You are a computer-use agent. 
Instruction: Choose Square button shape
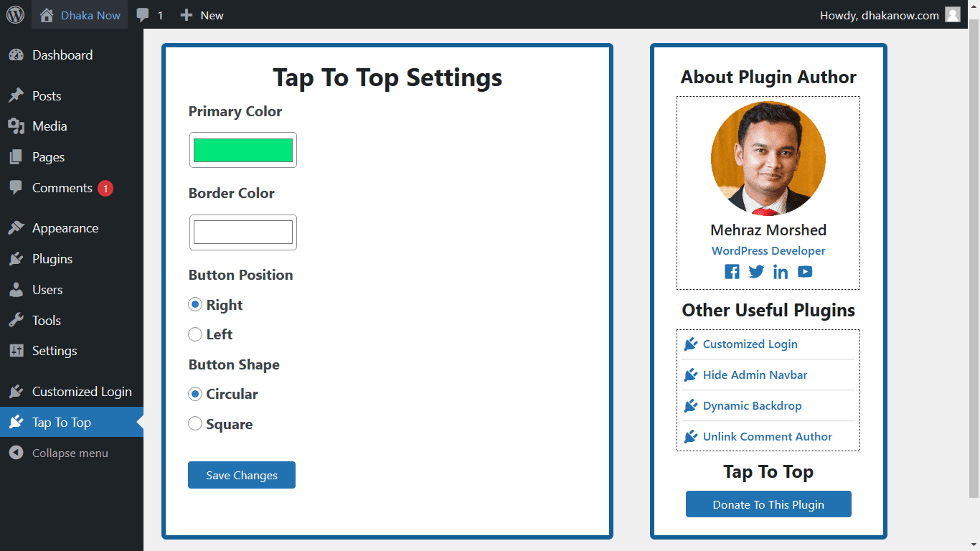[x=195, y=424]
